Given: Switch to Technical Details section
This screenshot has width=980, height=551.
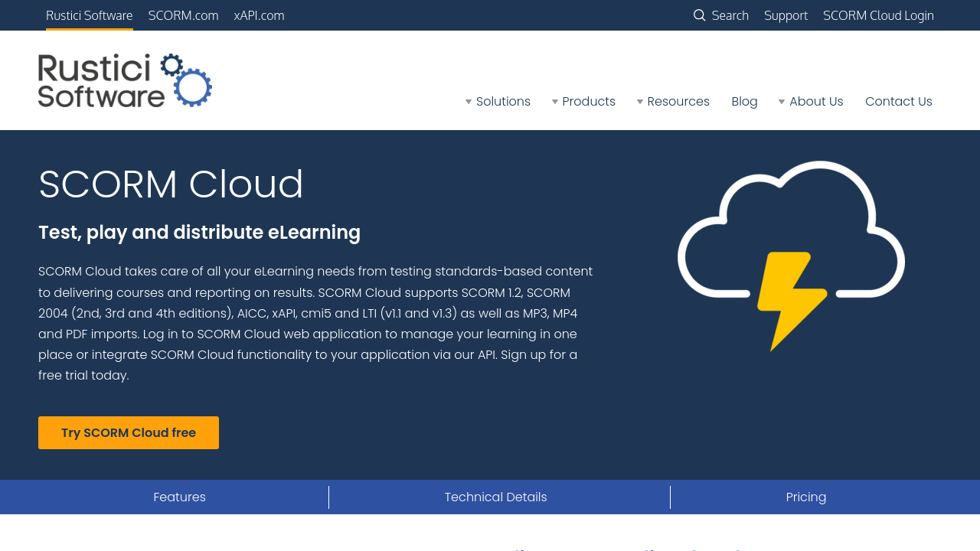Looking at the screenshot, I should click(495, 497).
